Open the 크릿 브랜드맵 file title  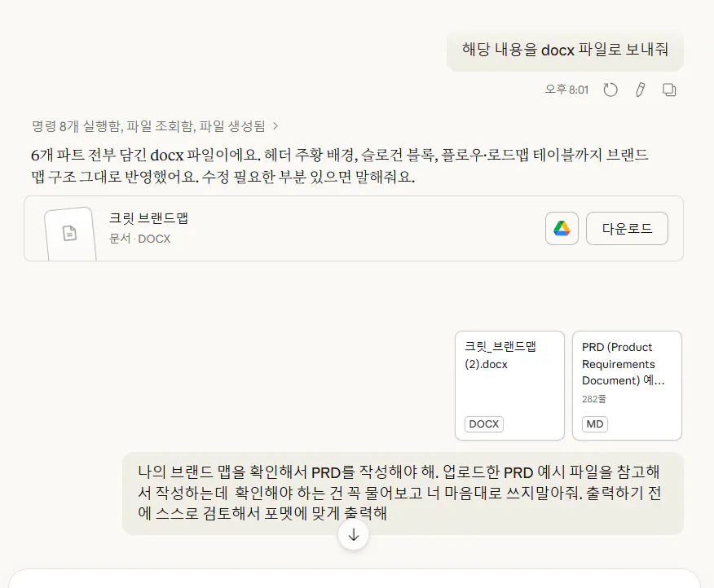pyautogui.click(x=148, y=218)
